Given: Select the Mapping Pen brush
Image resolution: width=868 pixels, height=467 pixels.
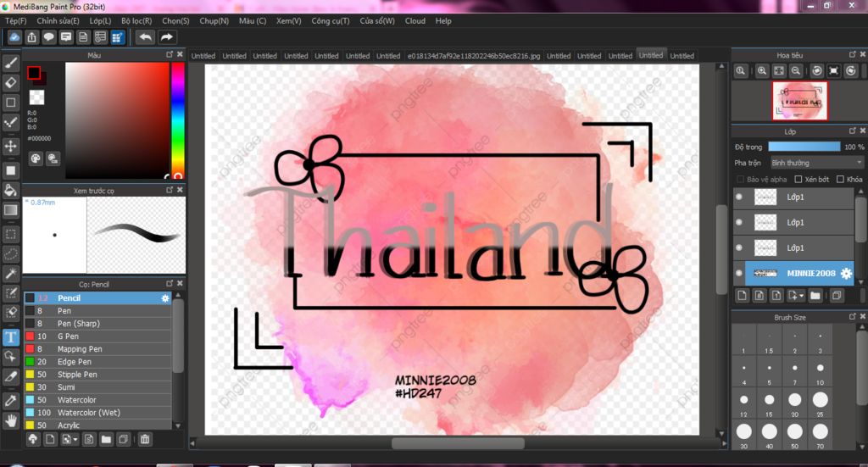Looking at the screenshot, I should 97,349.
